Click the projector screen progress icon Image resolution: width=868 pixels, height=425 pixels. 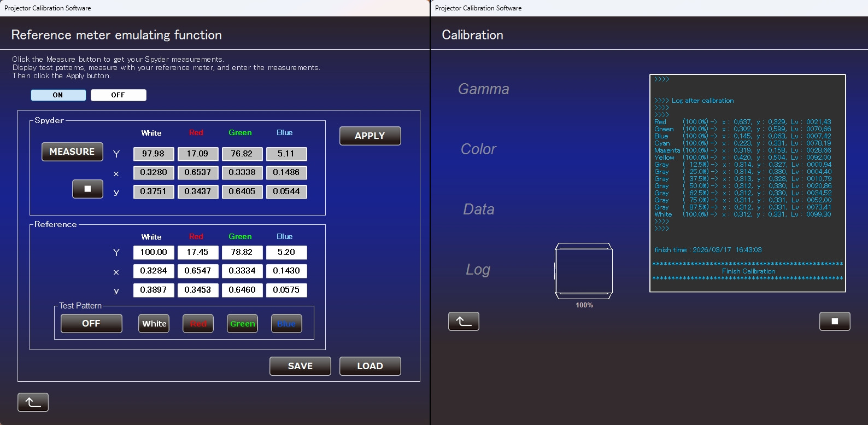pyautogui.click(x=584, y=271)
